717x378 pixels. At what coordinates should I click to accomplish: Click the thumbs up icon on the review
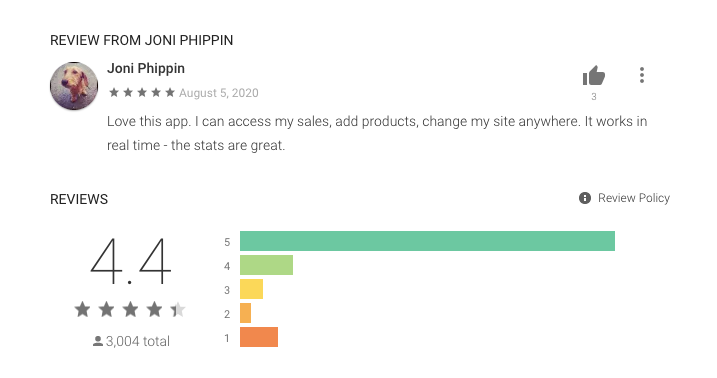594,75
